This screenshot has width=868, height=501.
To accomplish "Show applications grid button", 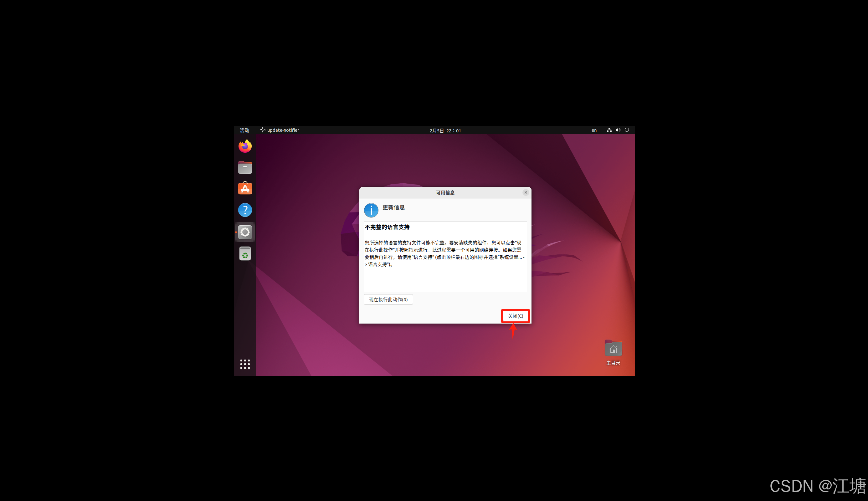I will pyautogui.click(x=245, y=364).
